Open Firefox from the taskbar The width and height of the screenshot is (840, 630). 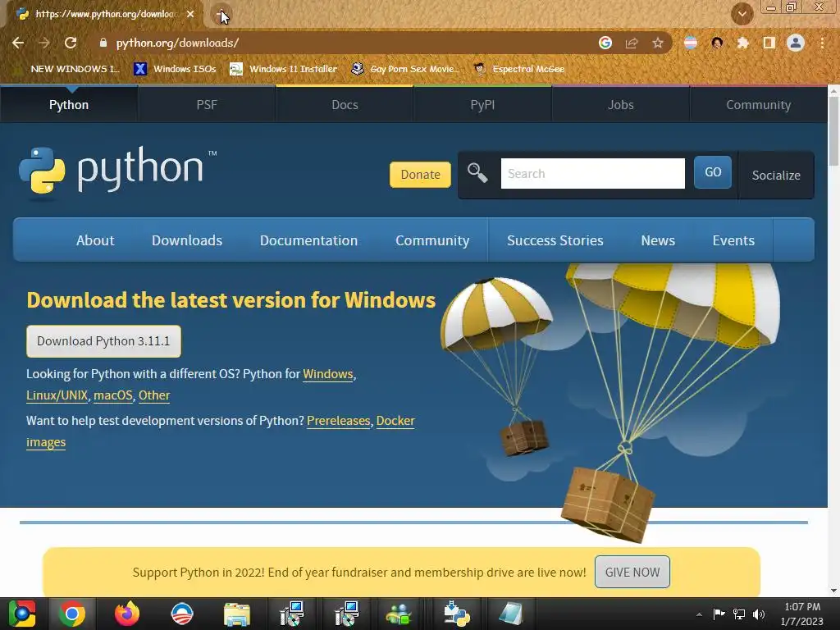pos(127,614)
